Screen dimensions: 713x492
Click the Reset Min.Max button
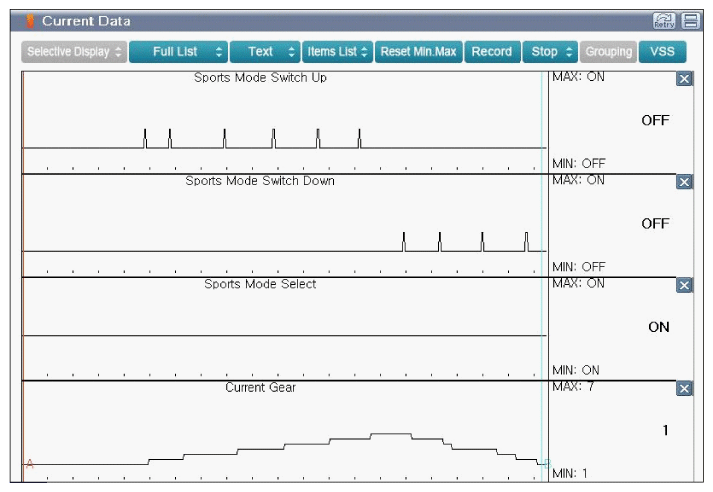point(418,52)
